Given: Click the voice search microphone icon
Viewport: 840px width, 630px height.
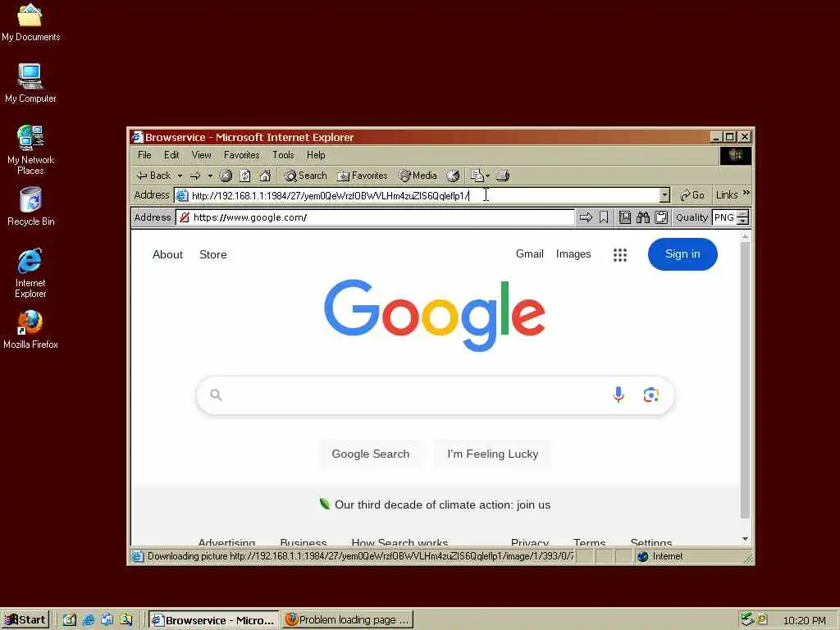Looking at the screenshot, I should point(619,395).
